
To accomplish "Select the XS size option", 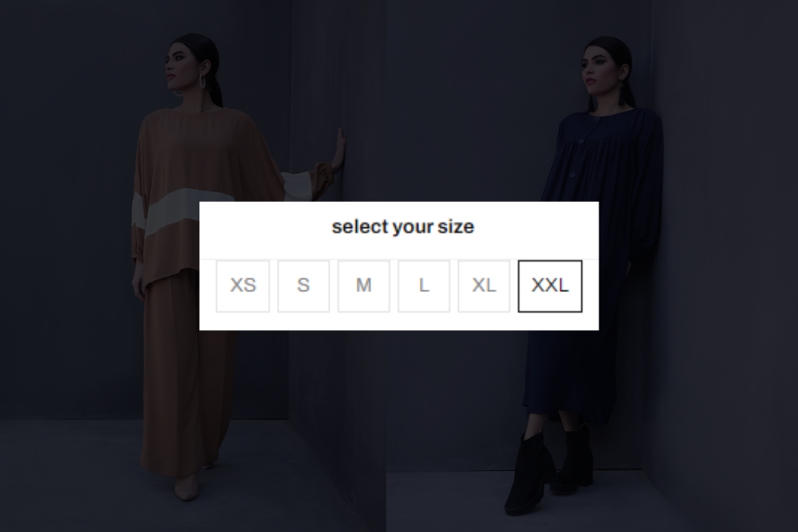I will (243, 286).
